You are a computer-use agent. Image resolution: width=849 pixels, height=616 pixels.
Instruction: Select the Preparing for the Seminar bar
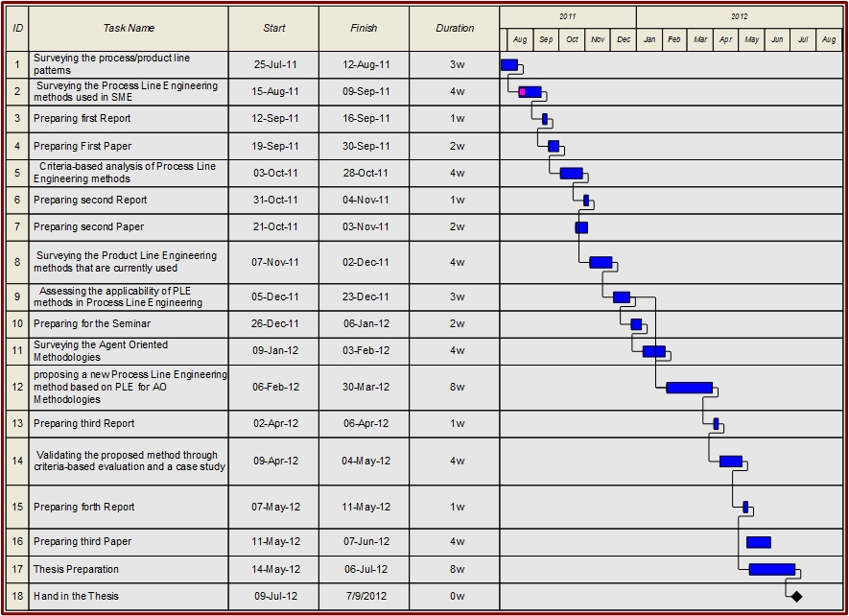tap(636, 324)
